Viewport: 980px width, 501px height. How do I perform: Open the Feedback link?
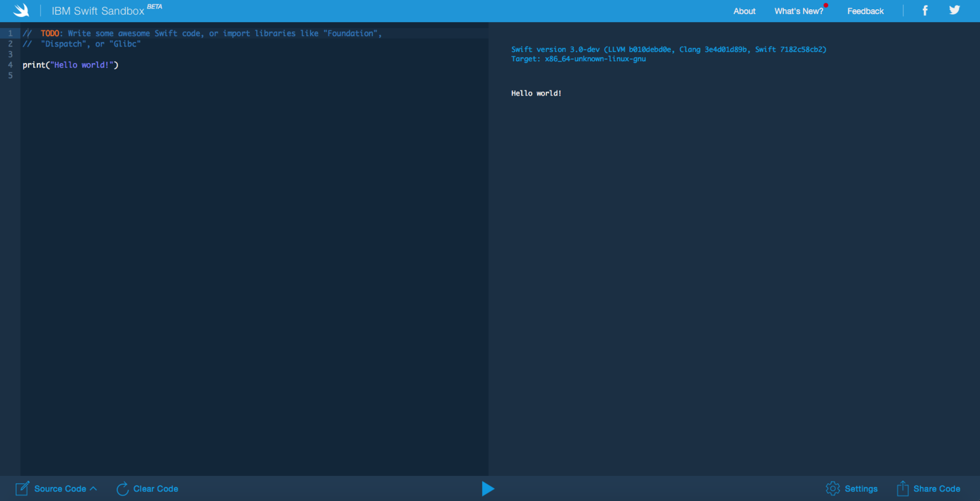(x=865, y=11)
